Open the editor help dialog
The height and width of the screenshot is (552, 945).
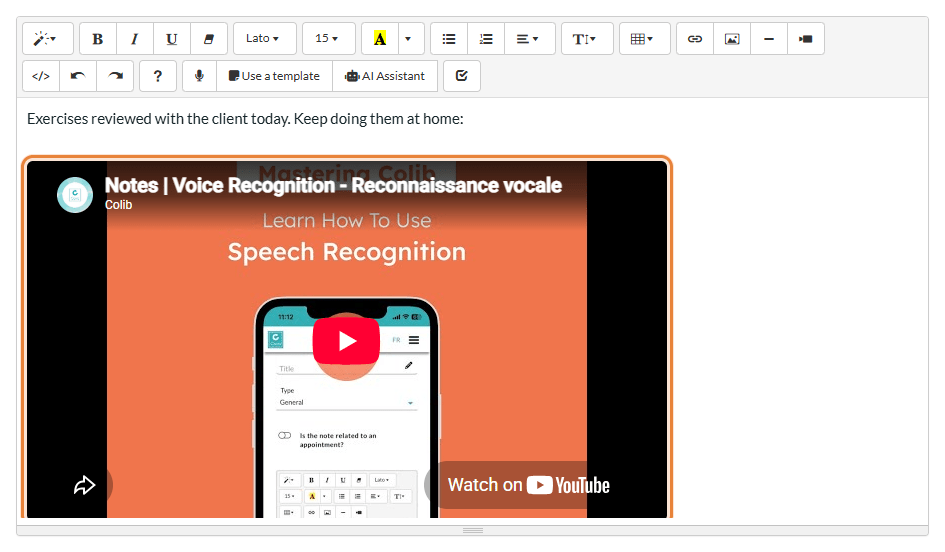coord(158,76)
